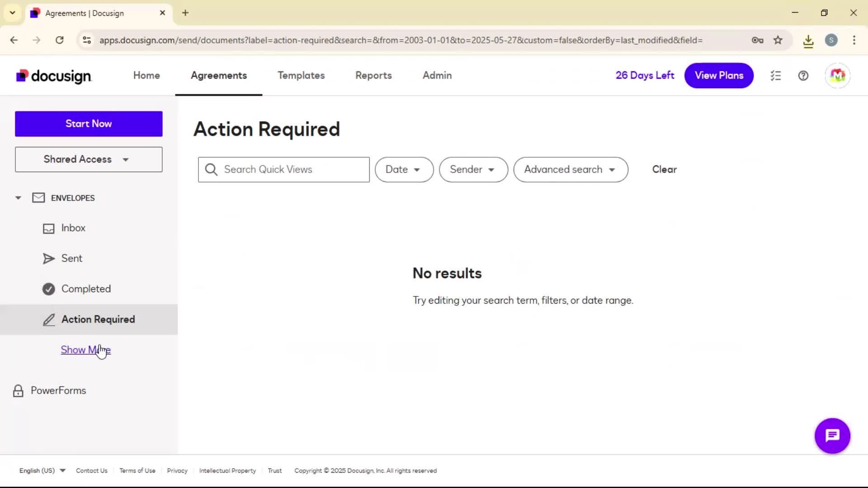Go back to previous page
Viewport: 868px width, 488px height.
[x=14, y=40]
